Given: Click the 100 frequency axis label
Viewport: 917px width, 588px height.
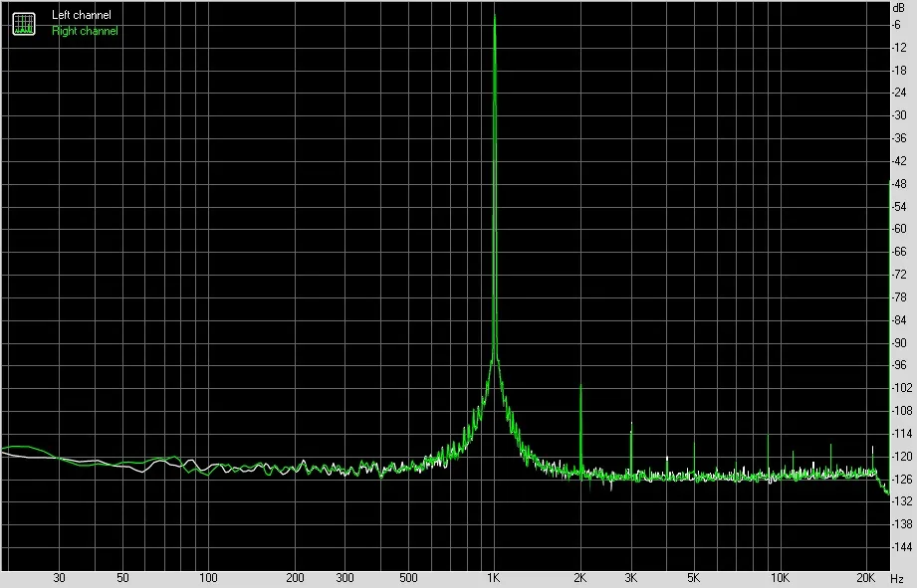Looking at the screenshot, I should coord(208,578).
